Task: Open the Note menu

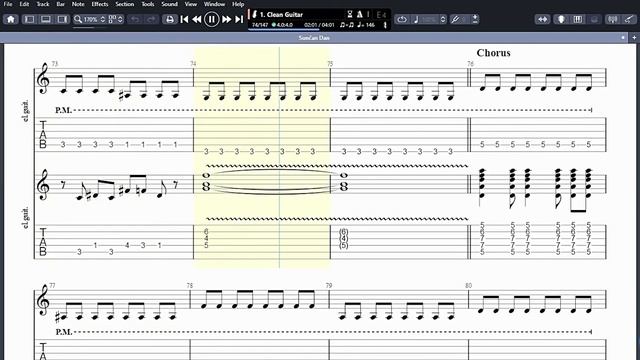Action: pyautogui.click(x=78, y=4)
